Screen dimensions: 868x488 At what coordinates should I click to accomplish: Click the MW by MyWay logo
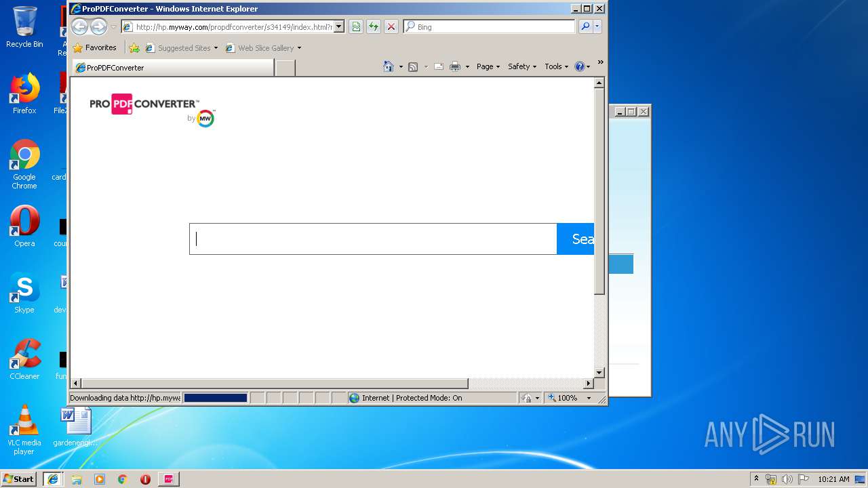205,119
